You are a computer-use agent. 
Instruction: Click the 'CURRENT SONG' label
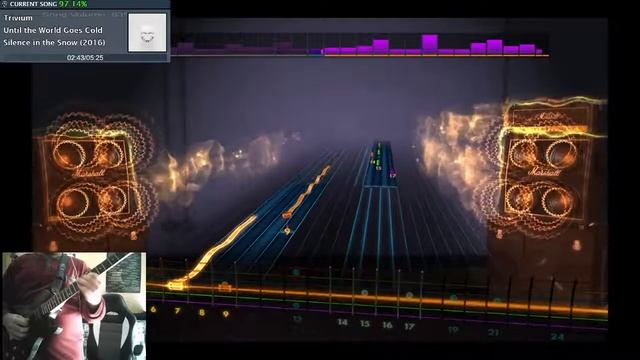coord(33,4)
